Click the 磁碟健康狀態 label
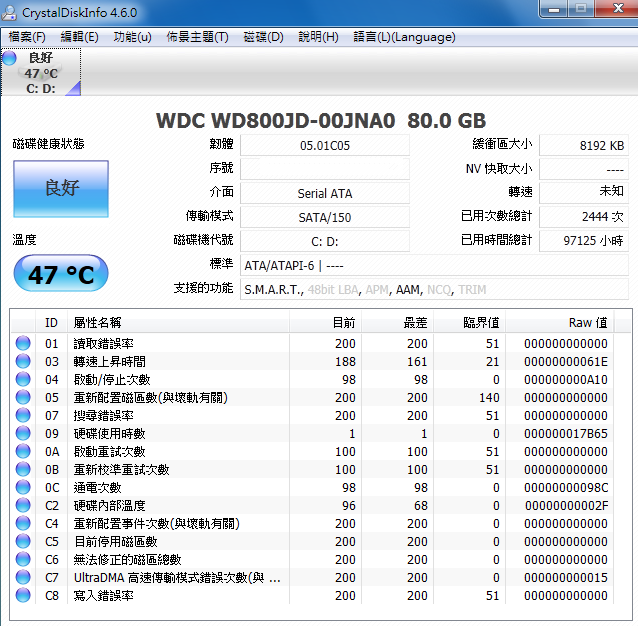This screenshot has width=638, height=630. (x=48, y=144)
